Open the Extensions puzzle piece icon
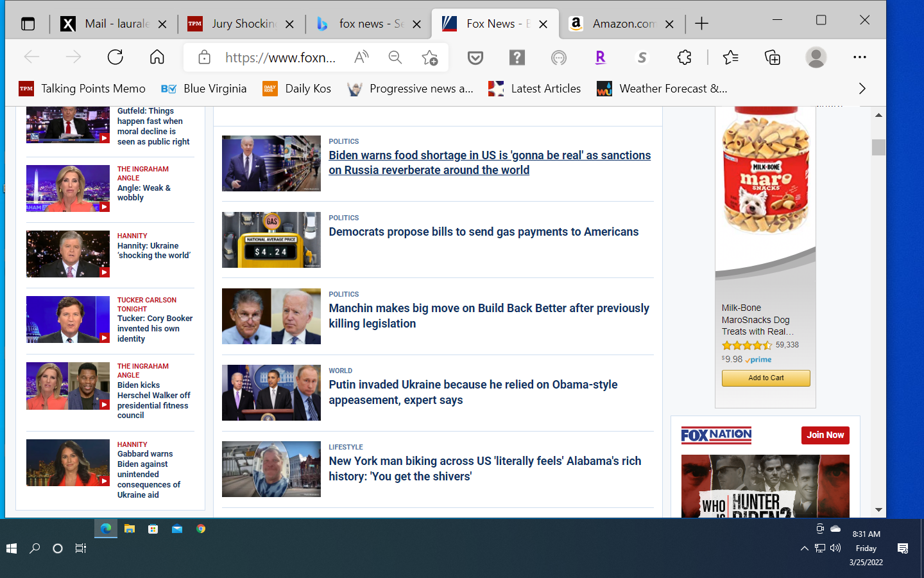 [684, 57]
